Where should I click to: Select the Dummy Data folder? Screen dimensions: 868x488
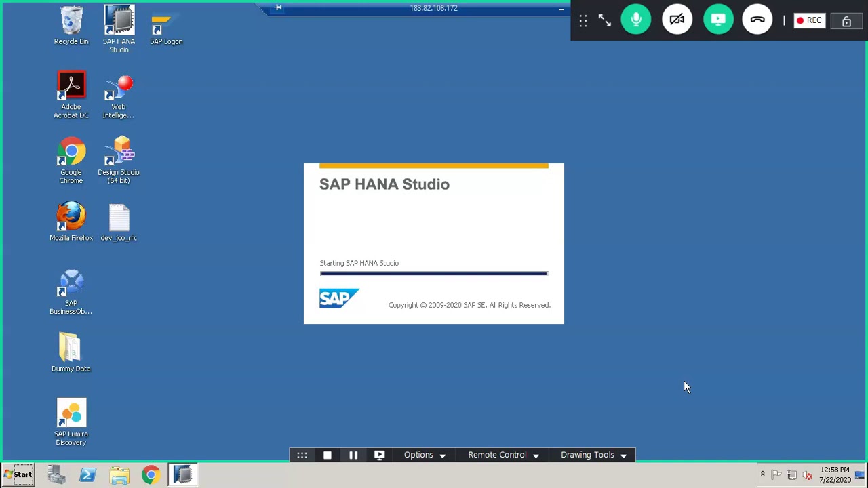pyautogui.click(x=71, y=352)
